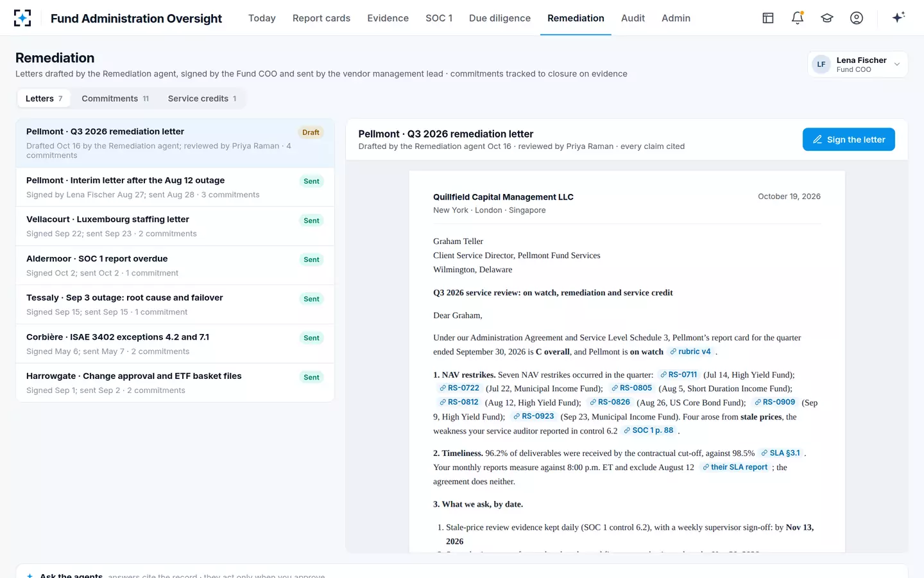924x578 pixels.
Task: Open the layout panel icon in header
Action: pyautogui.click(x=768, y=18)
